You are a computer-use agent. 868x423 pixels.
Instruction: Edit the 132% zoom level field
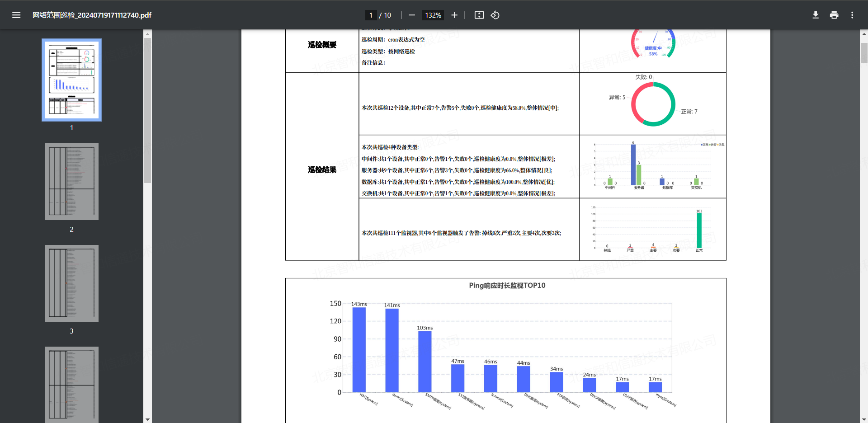click(433, 15)
